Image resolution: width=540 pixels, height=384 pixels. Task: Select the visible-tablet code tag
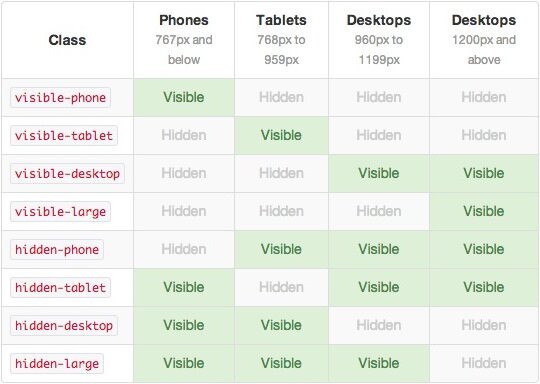pos(64,136)
